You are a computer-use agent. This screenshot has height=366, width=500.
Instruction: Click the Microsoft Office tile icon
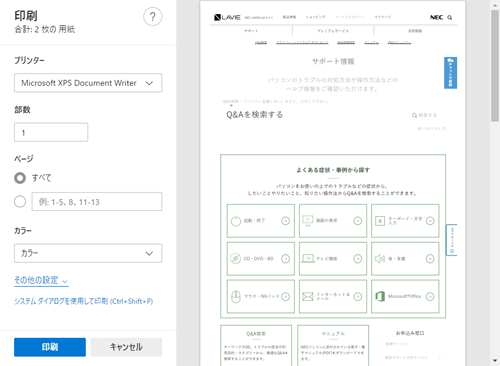(380, 296)
